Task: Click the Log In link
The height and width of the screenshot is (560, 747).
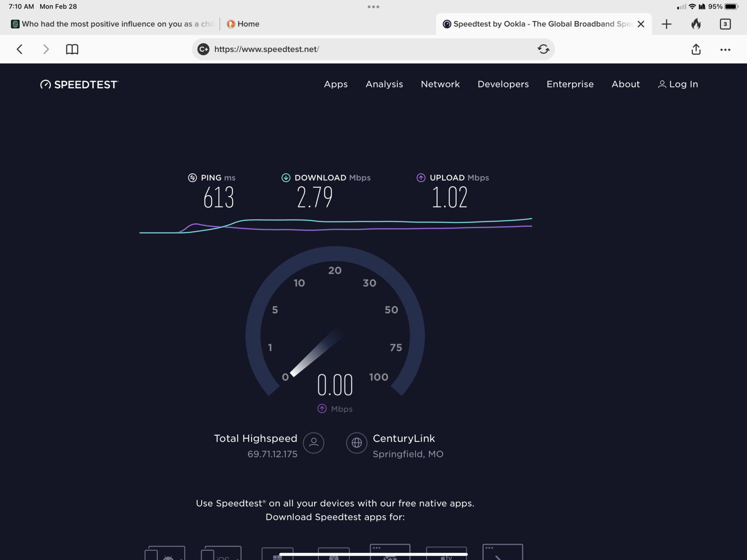Action: pyautogui.click(x=678, y=84)
